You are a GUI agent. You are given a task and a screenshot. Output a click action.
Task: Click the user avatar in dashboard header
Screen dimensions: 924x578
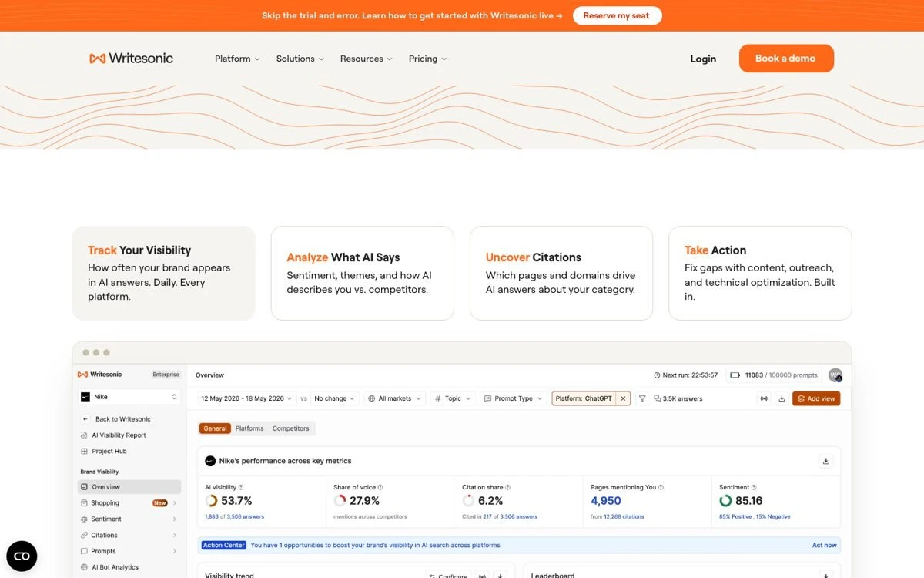tap(835, 375)
